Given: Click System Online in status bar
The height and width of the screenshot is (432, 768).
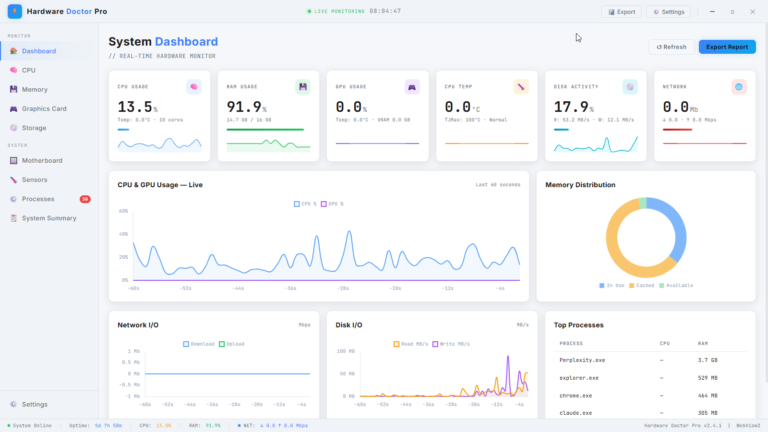Looking at the screenshot, I should point(29,426).
